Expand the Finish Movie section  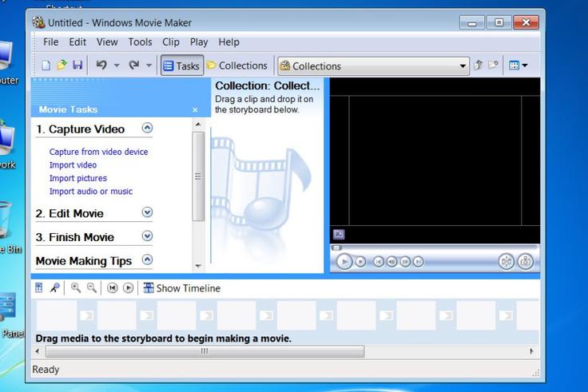147,236
